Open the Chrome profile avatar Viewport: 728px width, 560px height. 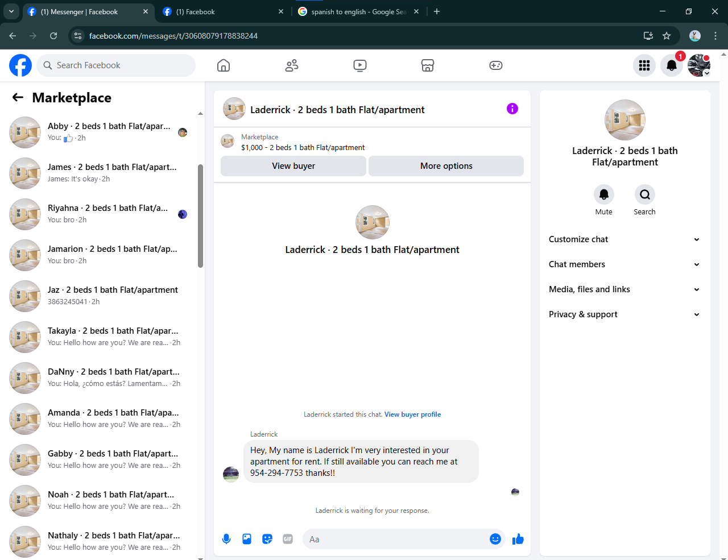tap(695, 36)
